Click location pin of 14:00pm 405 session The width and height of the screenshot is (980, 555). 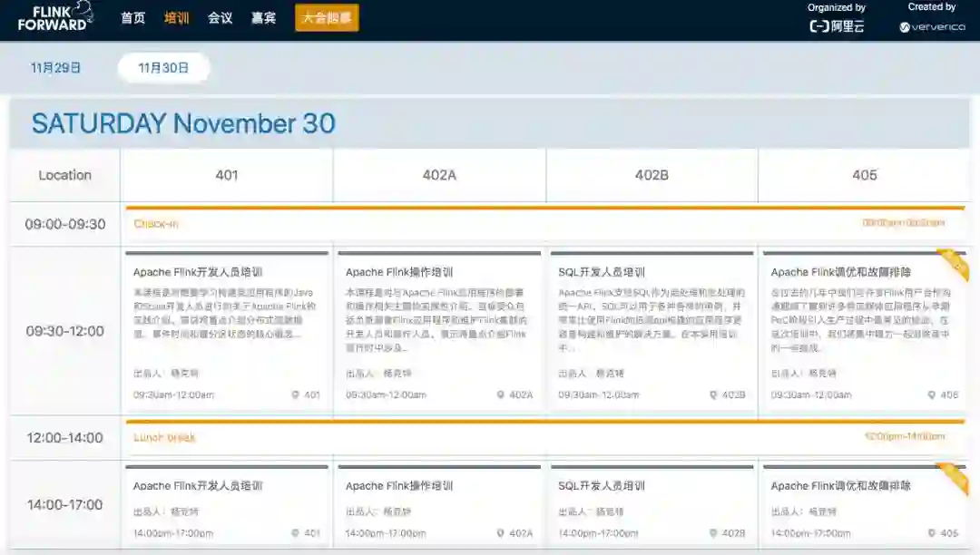931,533
